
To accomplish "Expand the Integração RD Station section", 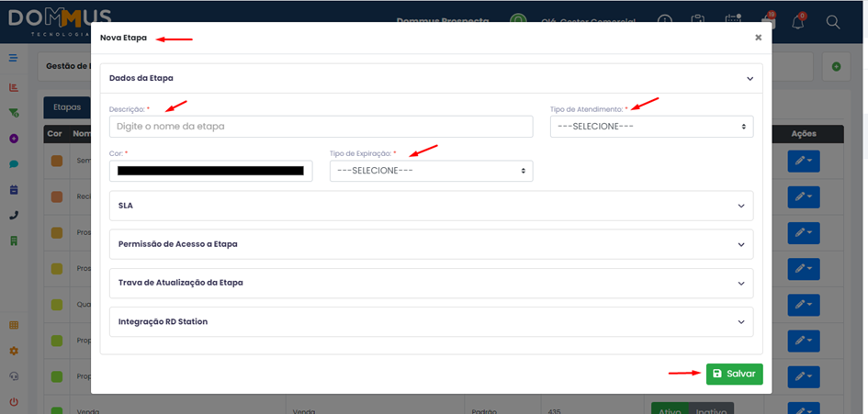I will pos(431,321).
